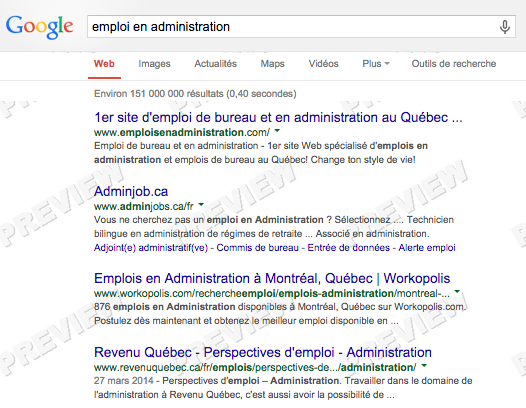Expand the Plus dropdown menu
This screenshot has width=526, height=408.
click(x=376, y=64)
